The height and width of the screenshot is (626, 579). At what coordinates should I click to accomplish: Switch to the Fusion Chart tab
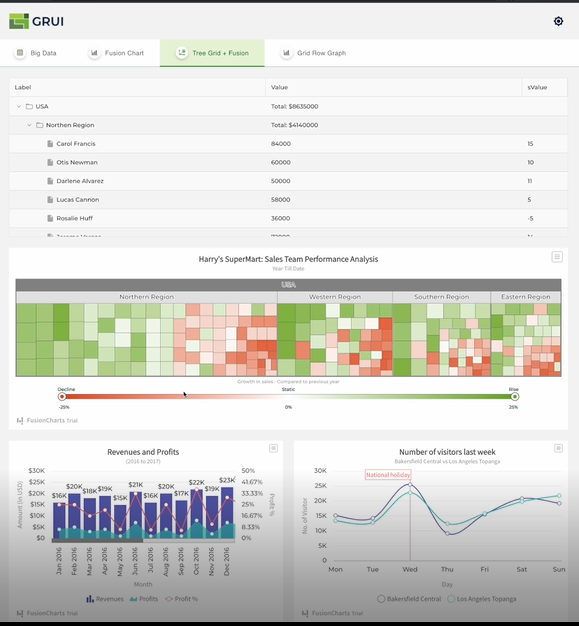click(x=116, y=53)
